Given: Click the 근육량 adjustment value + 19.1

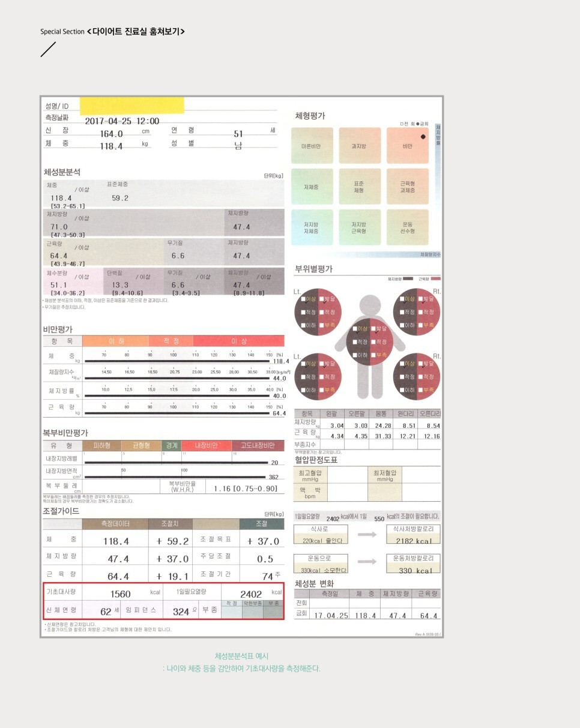Looking at the screenshot, I should click(173, 577).
